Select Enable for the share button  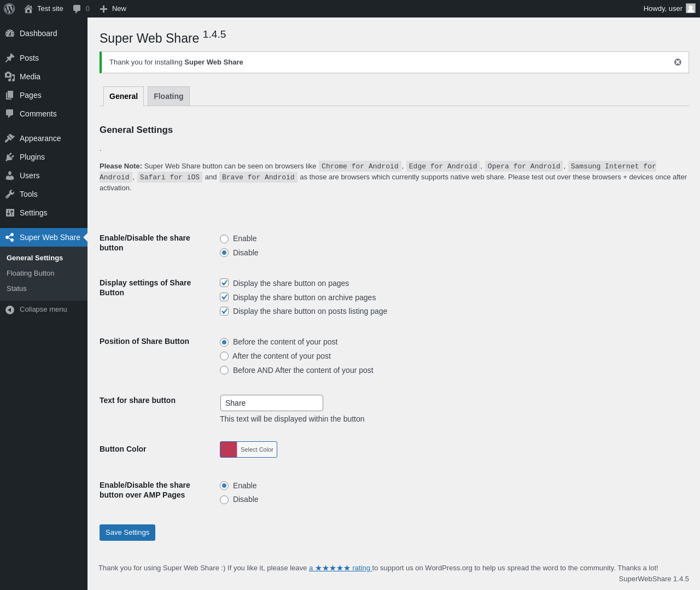click(224, 239)
